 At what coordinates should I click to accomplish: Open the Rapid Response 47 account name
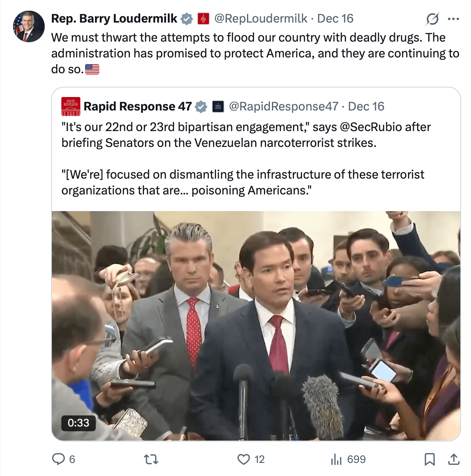137,107
